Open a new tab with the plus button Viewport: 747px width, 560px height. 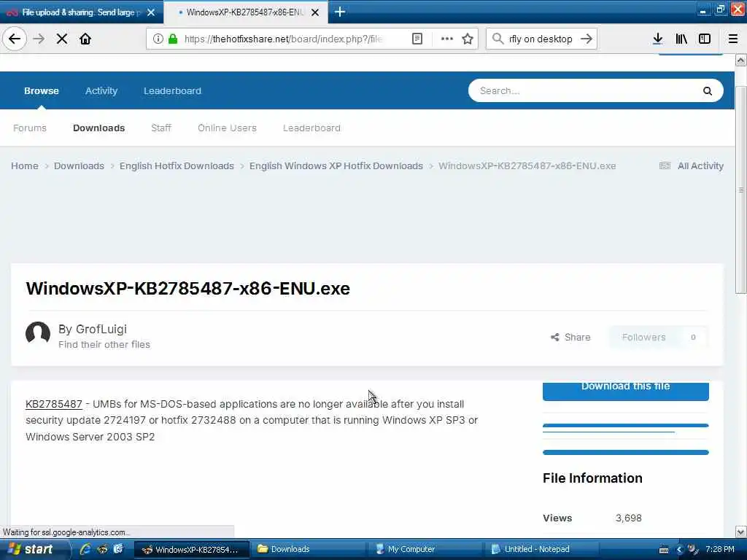coord(340,12)
